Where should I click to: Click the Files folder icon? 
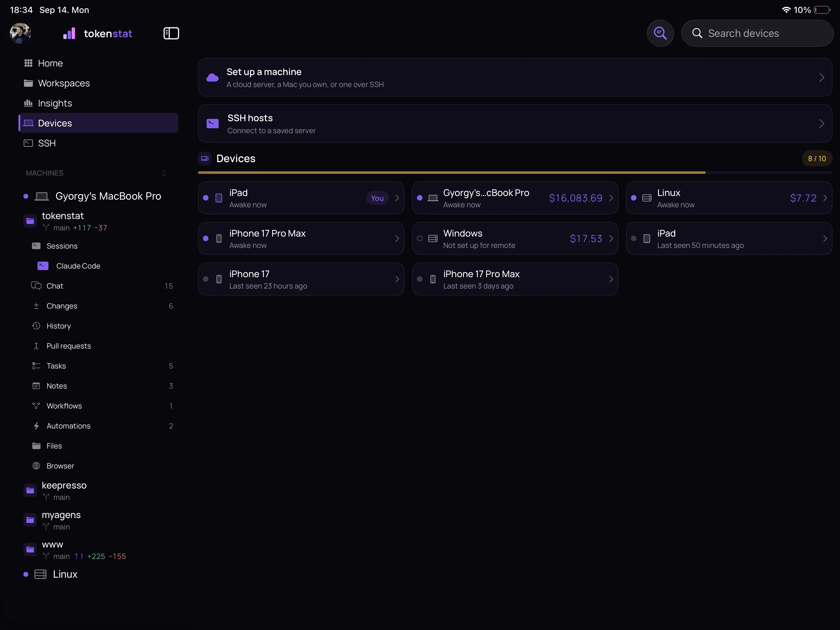point(36,446)
